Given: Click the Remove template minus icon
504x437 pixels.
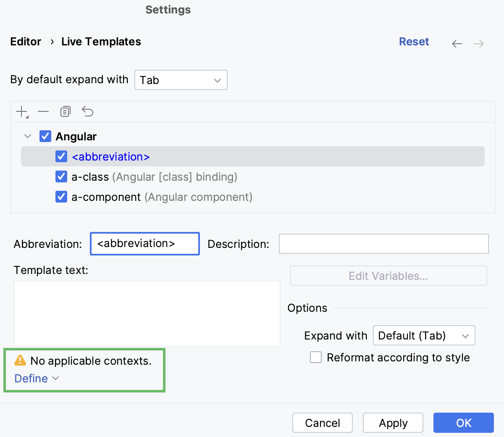Looking at the screenshot, I should [43, 112].
